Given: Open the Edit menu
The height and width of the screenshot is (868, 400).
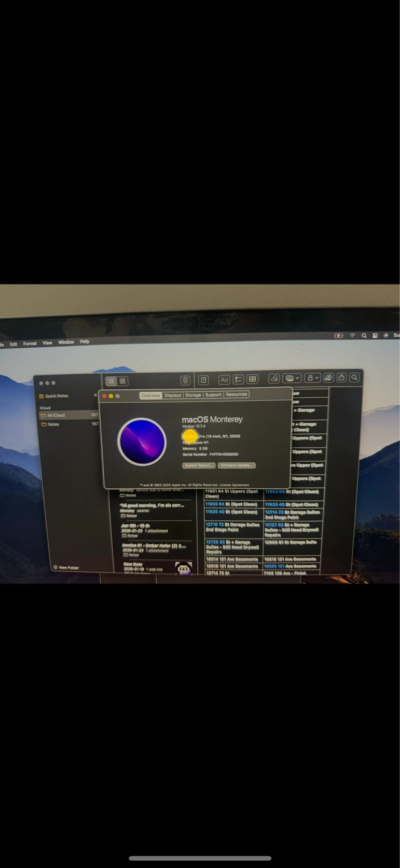Looking at the screenshot, I should click(x=13, y=344).
